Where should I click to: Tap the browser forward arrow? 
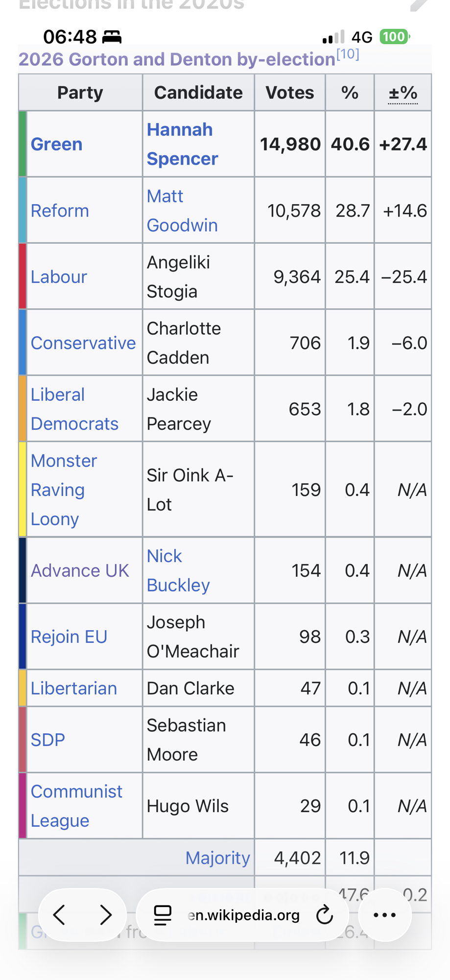coord(105,915)
